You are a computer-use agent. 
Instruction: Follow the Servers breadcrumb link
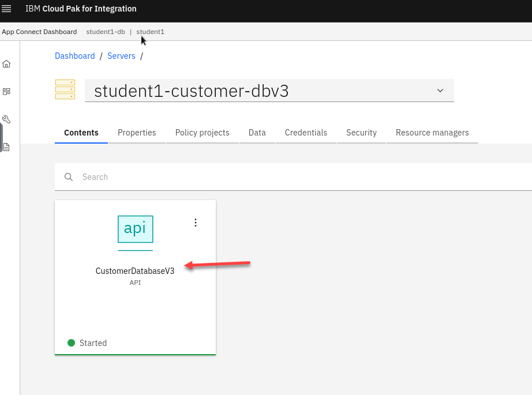coord(121,56)
